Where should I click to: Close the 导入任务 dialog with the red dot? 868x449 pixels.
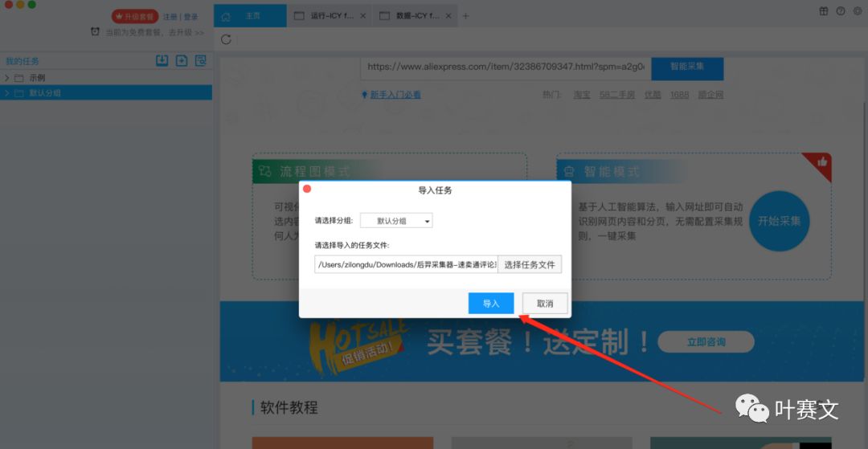307,189
